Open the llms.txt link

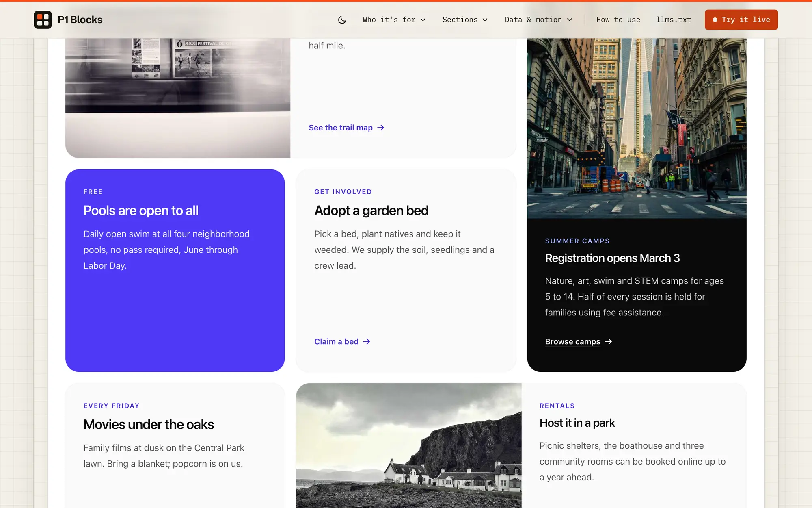674,20
